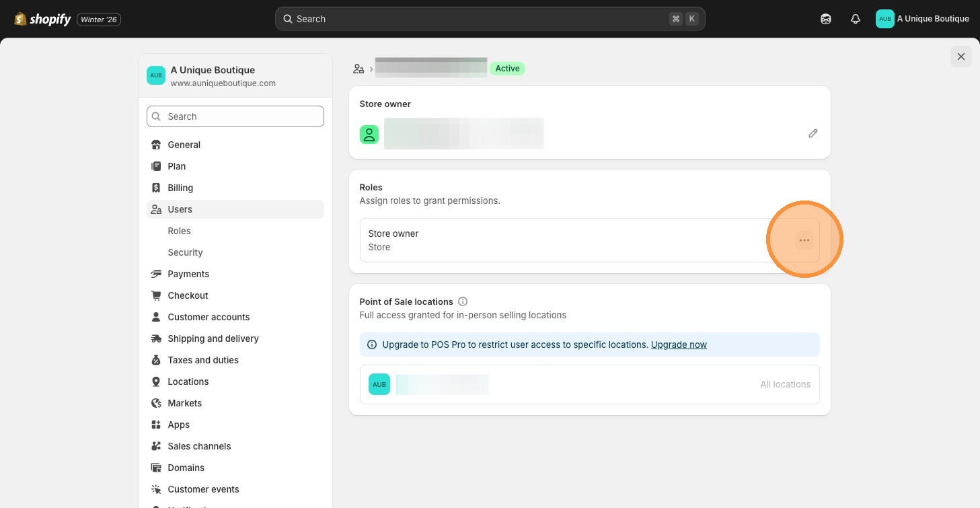980x508 pixels.
Task: Click the General storefront icon
Action: pyautogui.click(x=156, y=145)
